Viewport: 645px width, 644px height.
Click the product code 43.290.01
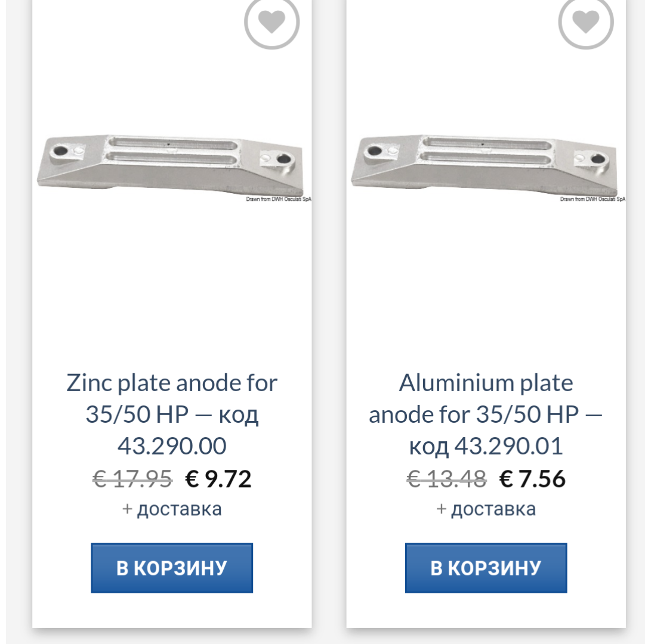click(x=508, y=447)
